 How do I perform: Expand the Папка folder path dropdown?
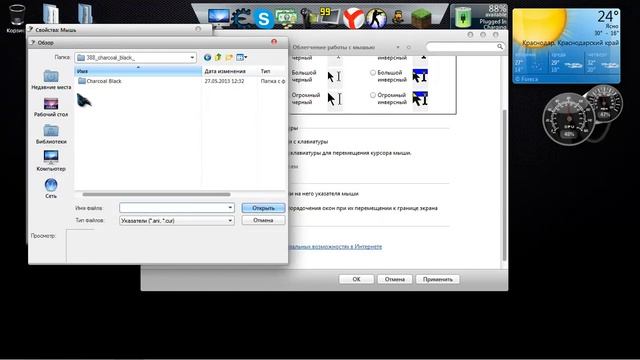point(192,58)
